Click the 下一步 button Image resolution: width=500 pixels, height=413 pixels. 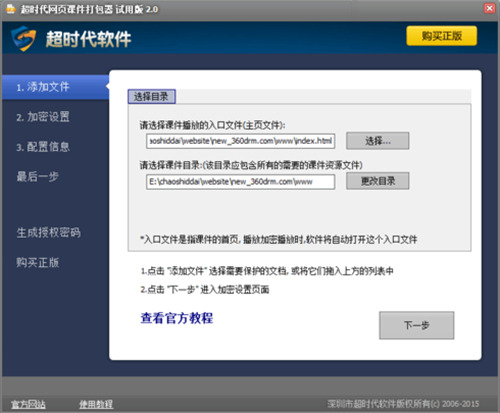(417, 325)
